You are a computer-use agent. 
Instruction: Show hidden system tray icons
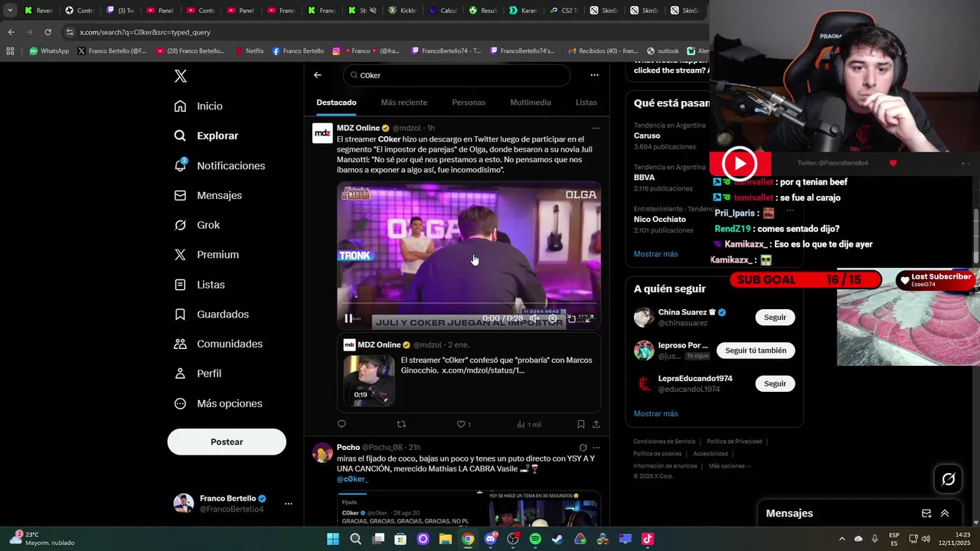coord(842,539)
